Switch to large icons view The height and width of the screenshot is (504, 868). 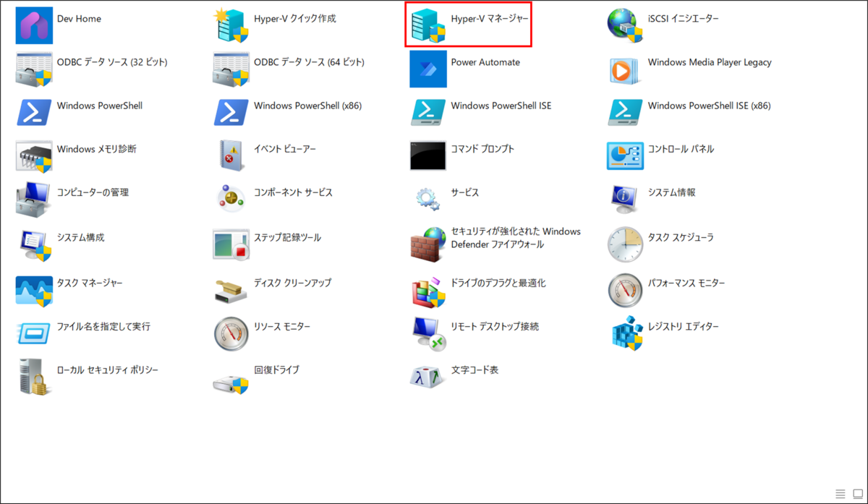[857, 494]
